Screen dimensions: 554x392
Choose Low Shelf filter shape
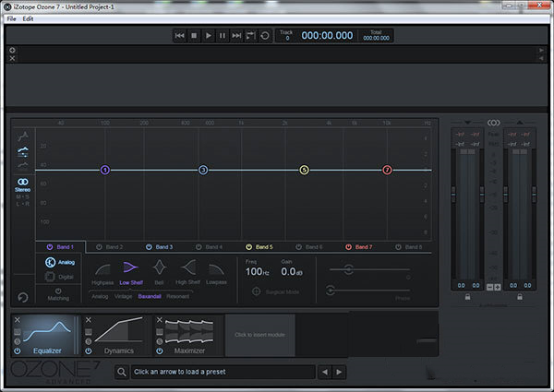tap(131, 273)
